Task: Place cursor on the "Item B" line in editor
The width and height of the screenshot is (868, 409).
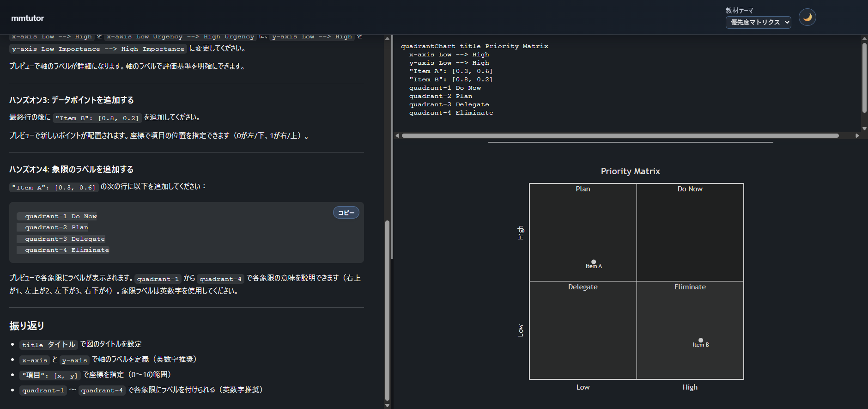Action: [x=451, y=79]
